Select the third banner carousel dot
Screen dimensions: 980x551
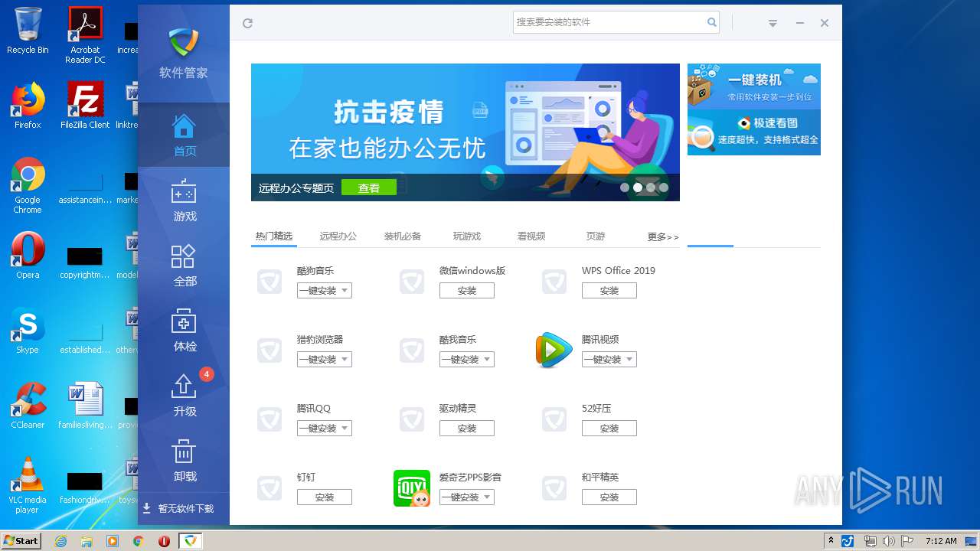651,187
